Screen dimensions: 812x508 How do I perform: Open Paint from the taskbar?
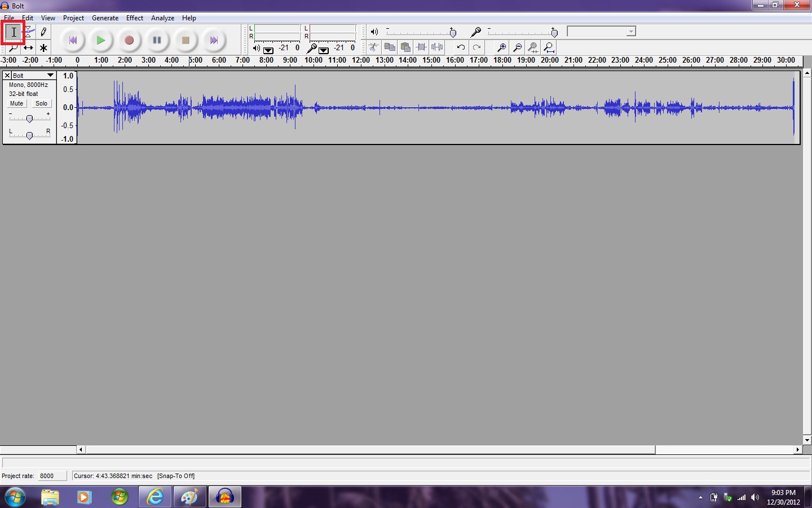point(189,497)
